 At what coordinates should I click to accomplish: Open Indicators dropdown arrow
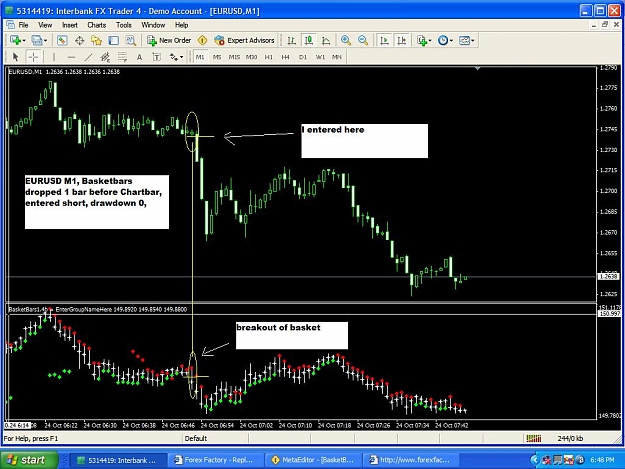[430, 41]
